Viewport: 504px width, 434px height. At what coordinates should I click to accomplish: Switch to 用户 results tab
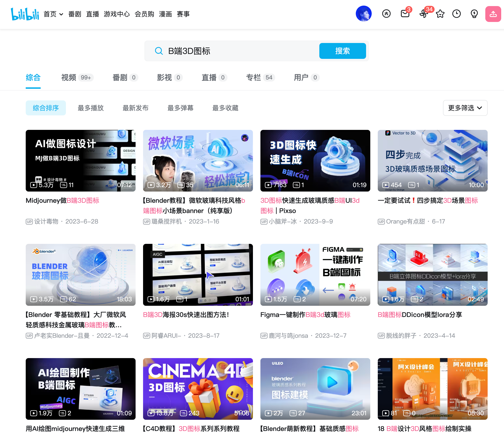coord(307,78)
